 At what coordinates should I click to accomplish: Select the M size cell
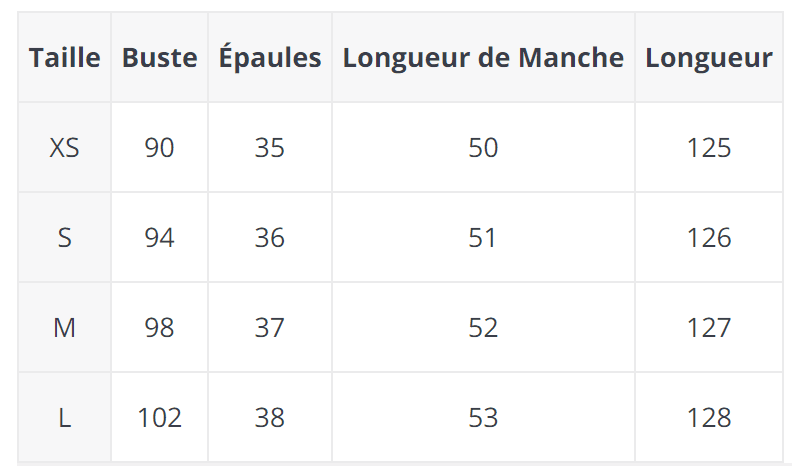[64, 328]
